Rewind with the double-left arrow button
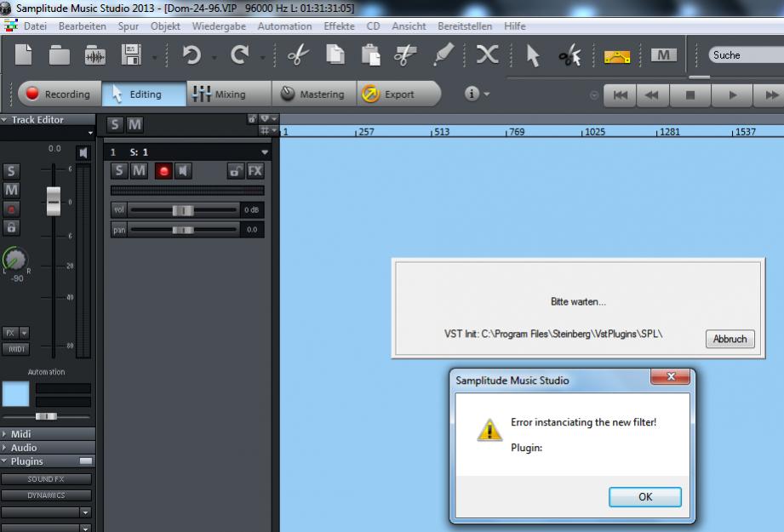The height and width of the screenshot is (532, 784). pos(651,95)
